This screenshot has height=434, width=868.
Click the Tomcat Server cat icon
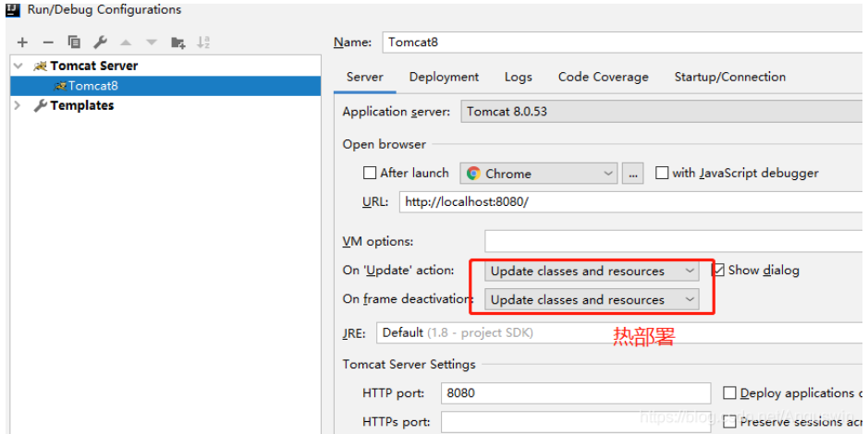click(40, 66)
